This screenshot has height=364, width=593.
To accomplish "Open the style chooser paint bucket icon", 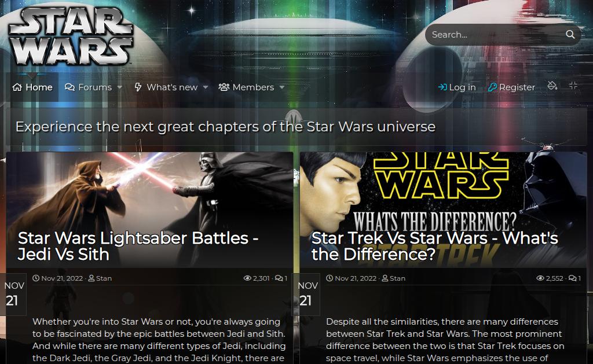I will [552, 86].
